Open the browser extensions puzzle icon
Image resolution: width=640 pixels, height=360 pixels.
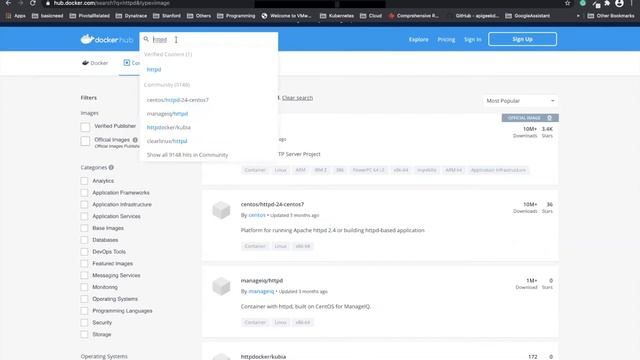pyautogui.click(x=607, y=3)
